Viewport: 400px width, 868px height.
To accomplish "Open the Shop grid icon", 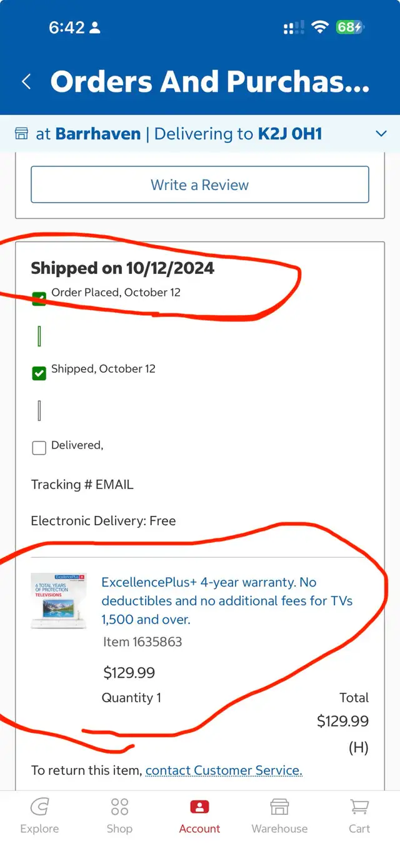I will pyautogui.click(x=119, y=807).
